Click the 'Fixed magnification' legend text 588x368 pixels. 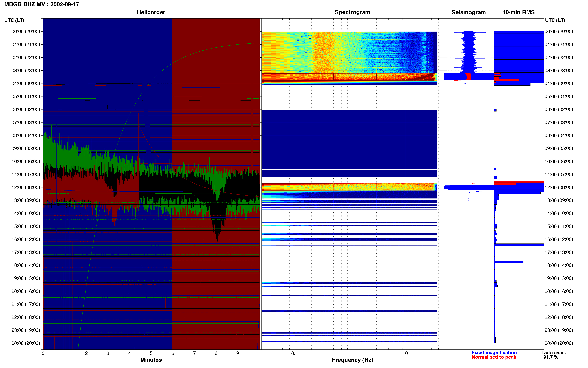(x=494, y=353)
